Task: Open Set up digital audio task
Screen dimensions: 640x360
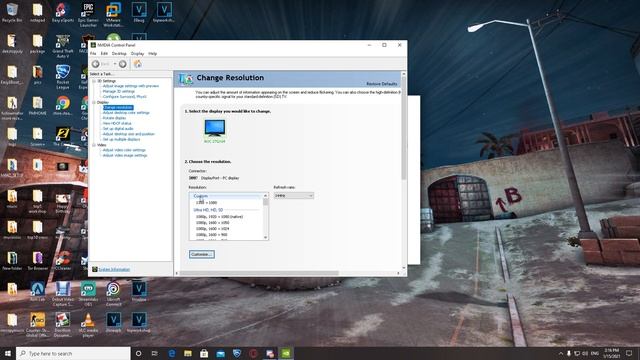Action: [118, 129]
